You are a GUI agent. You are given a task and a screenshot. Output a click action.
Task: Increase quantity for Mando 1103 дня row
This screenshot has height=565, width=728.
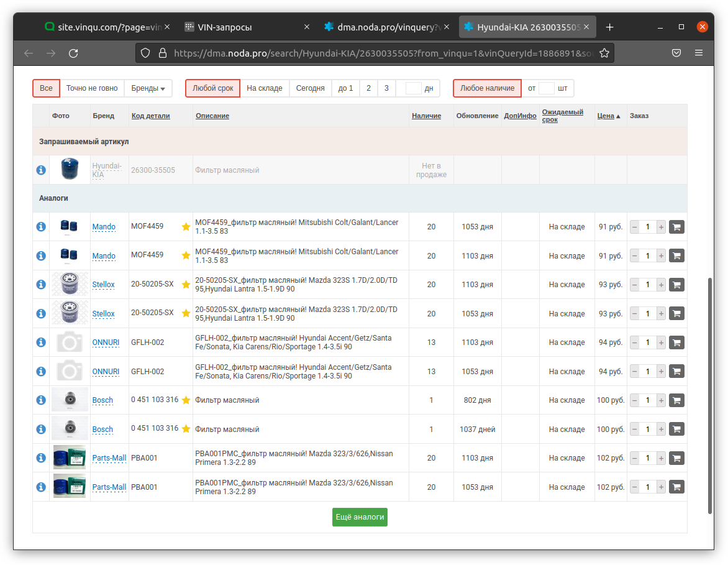(661, 256)
